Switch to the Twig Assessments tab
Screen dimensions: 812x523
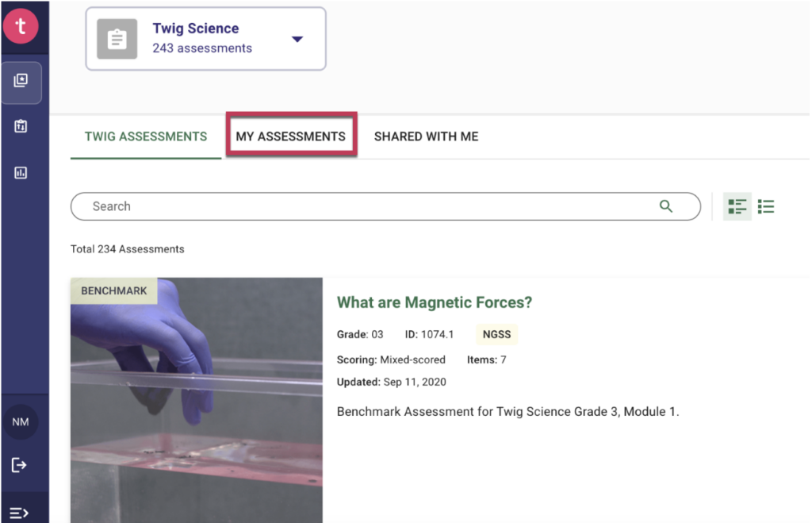pos(146,137)
